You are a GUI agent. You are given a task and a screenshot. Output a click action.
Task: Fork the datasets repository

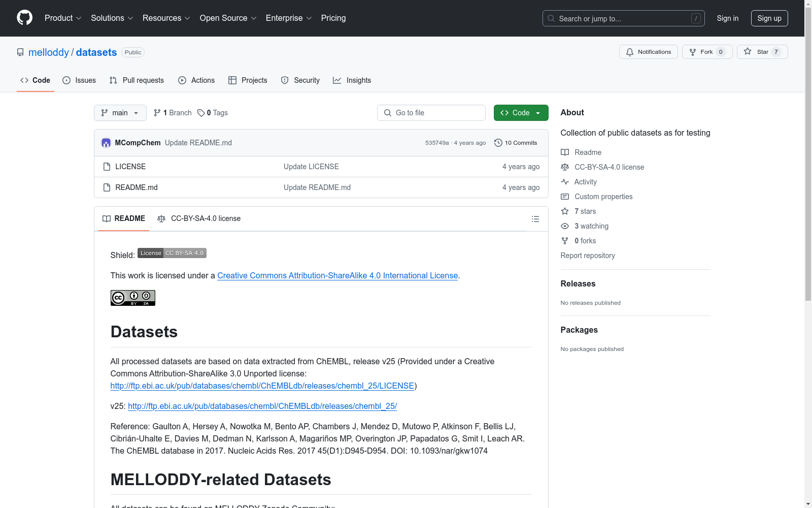point(707,52)
